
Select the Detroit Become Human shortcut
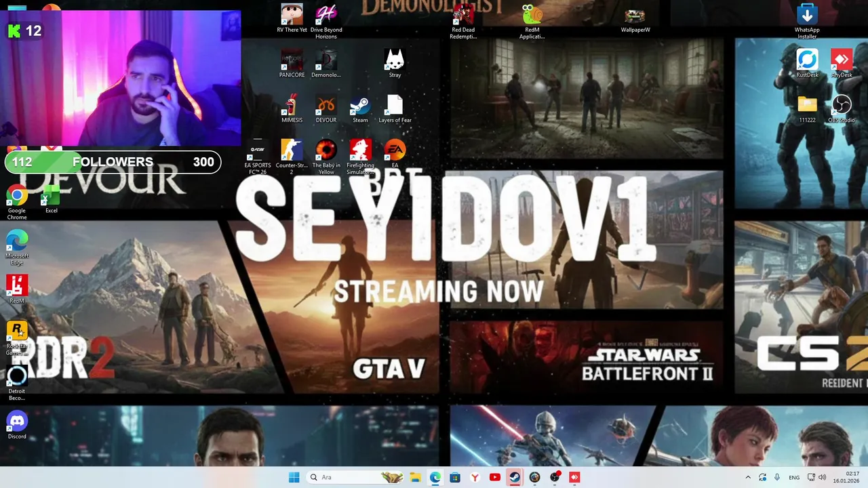[17, 383]
